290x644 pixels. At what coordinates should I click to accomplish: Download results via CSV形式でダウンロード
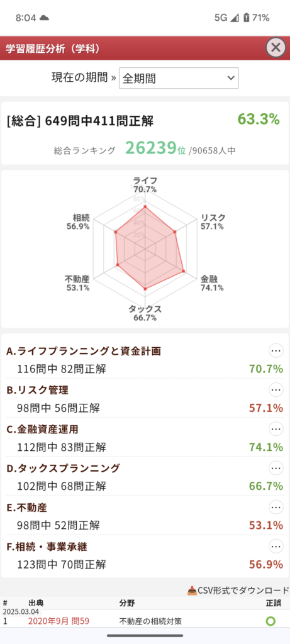click(x=238, y=591)
